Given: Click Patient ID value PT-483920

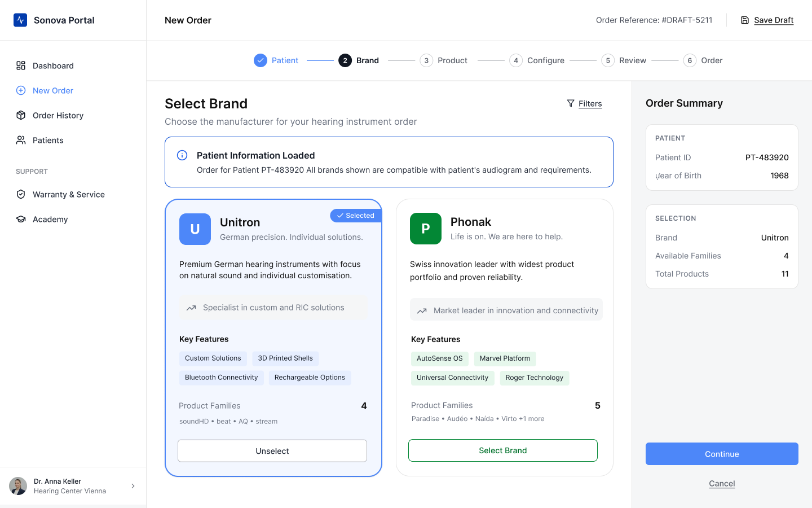Looking at the screenshot, I should coord(767,157).
